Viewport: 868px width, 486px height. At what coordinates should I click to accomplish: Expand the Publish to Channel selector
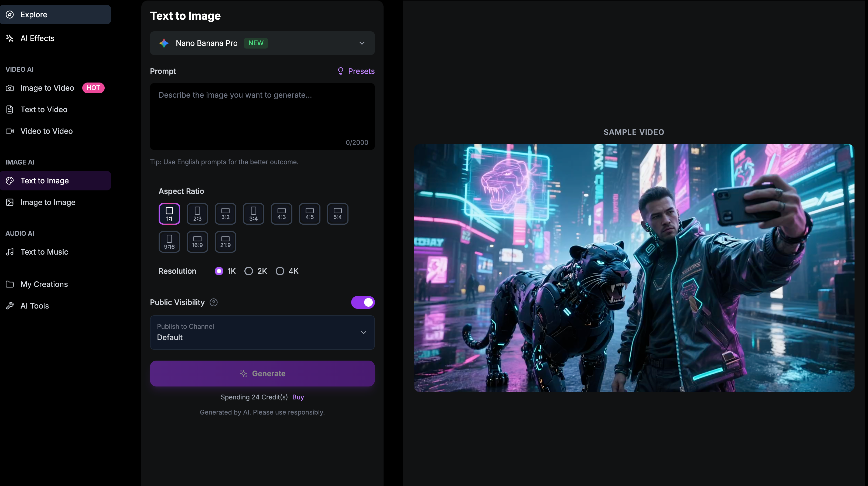coord(262,332)
